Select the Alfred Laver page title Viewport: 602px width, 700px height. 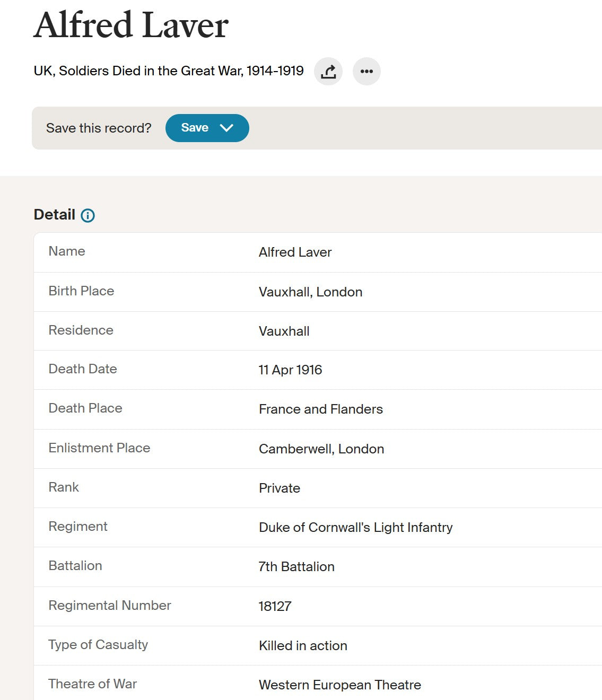131,25
